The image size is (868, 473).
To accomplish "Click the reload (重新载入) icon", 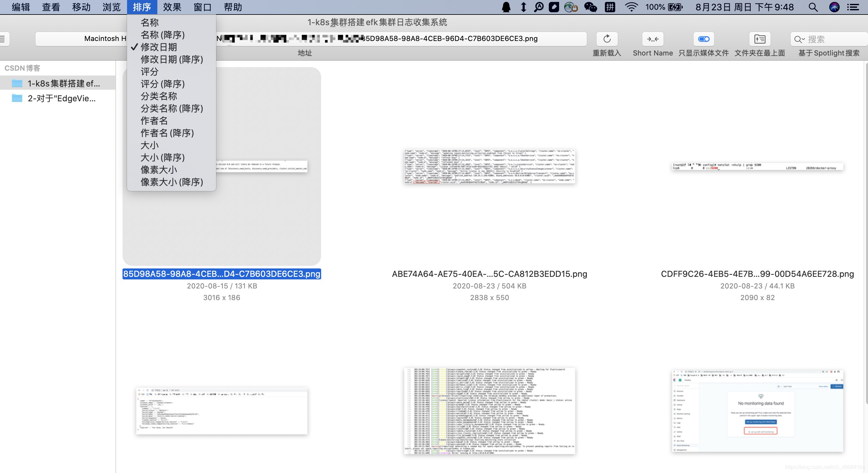I will 607,39.
